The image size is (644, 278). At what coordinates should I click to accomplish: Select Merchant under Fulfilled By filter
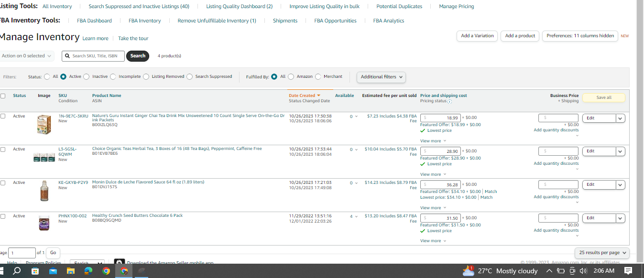pyautogui.click(x=318, y=76)
